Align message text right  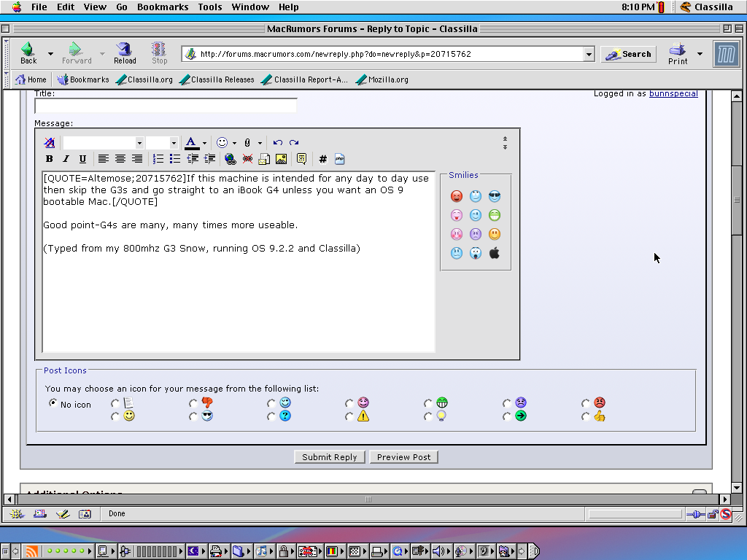point(136,159)
